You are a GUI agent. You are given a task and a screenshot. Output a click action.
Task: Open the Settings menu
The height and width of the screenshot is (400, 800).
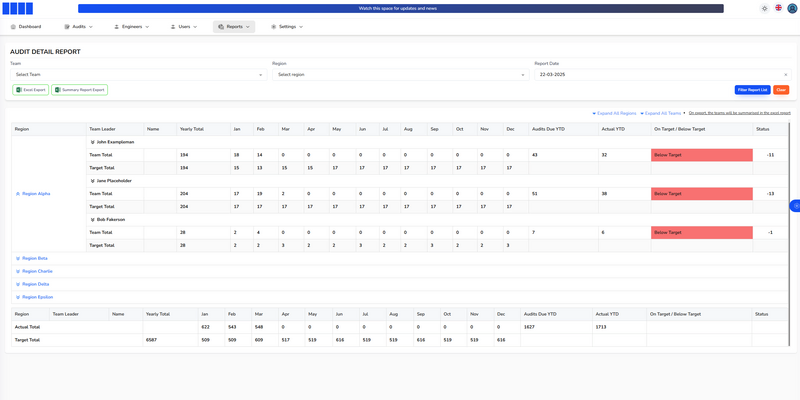[287, 27]
